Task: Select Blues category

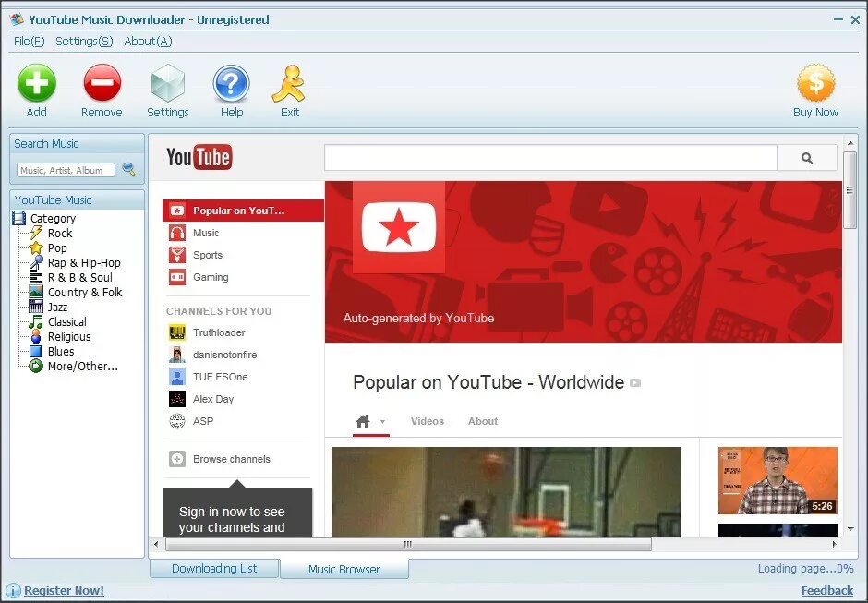Action: (61, 352)
